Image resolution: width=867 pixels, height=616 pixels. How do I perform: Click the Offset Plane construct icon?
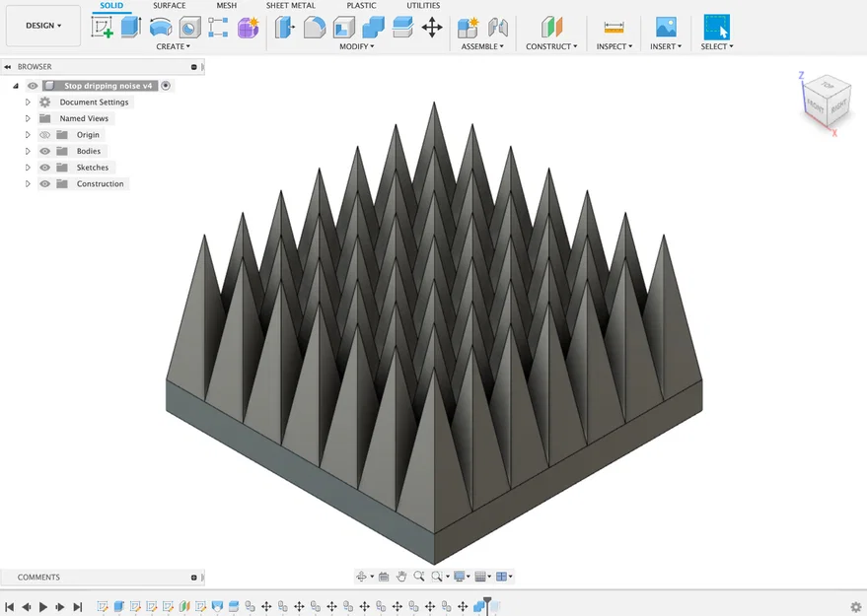point(551,27)
